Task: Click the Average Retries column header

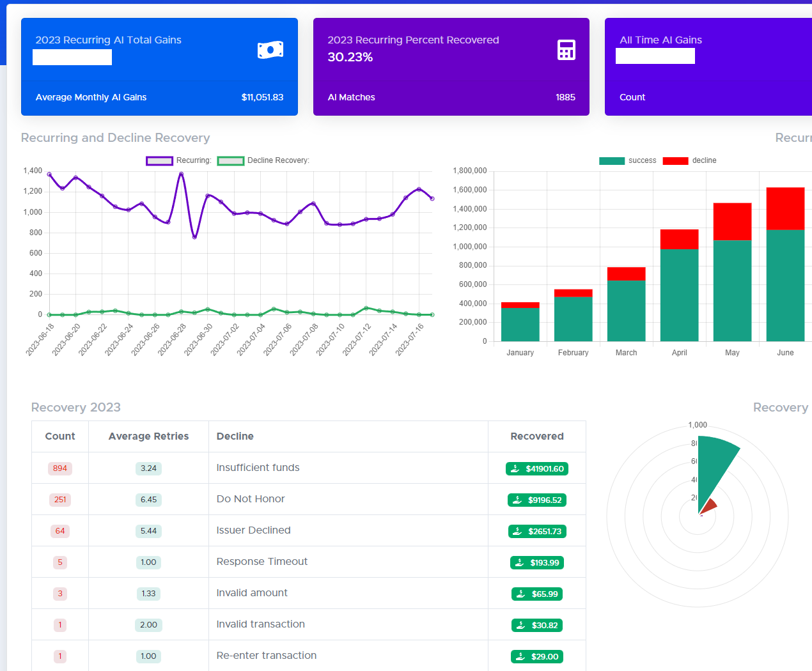Action: [148, 436]
